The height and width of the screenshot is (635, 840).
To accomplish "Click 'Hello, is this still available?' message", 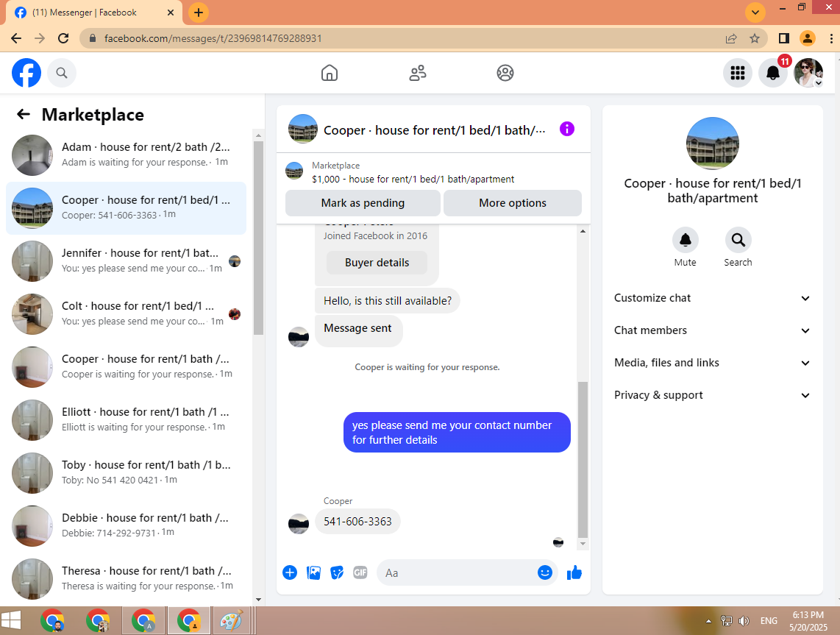I will [388, 301].
